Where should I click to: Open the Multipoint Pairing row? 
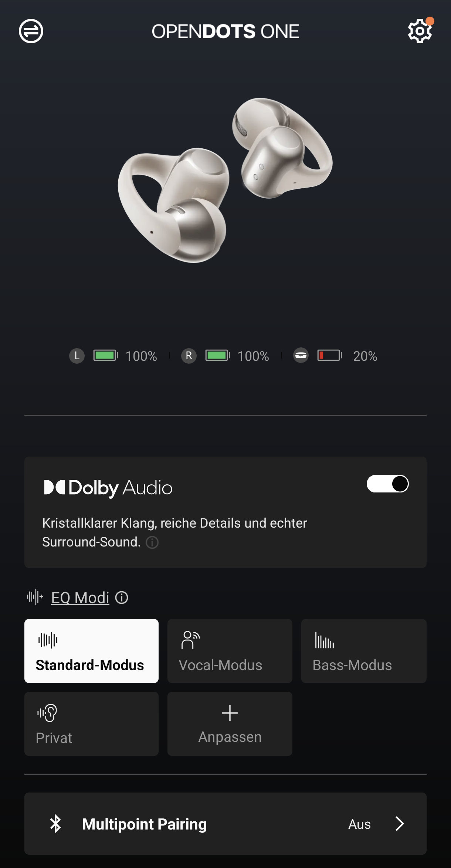click(225, 824)
